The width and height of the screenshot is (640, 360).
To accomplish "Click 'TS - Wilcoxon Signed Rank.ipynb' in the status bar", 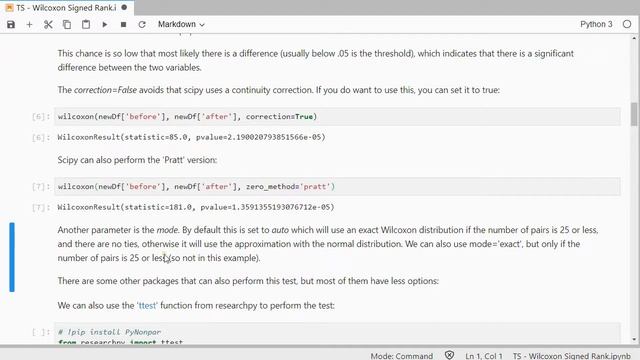I will pyautogui.click(x=571, y=356).
